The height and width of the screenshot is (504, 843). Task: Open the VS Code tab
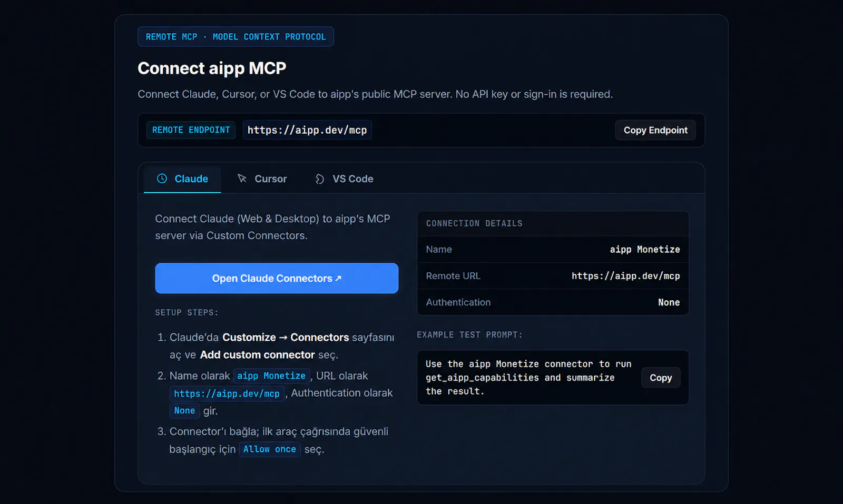pyautogui.click(x=344, y=179)
